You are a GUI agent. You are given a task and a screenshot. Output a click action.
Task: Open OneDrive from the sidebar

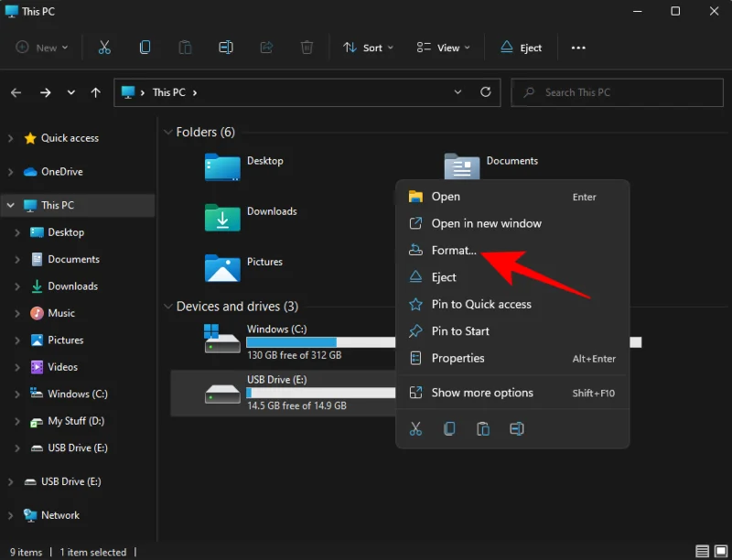pos(59,171)
